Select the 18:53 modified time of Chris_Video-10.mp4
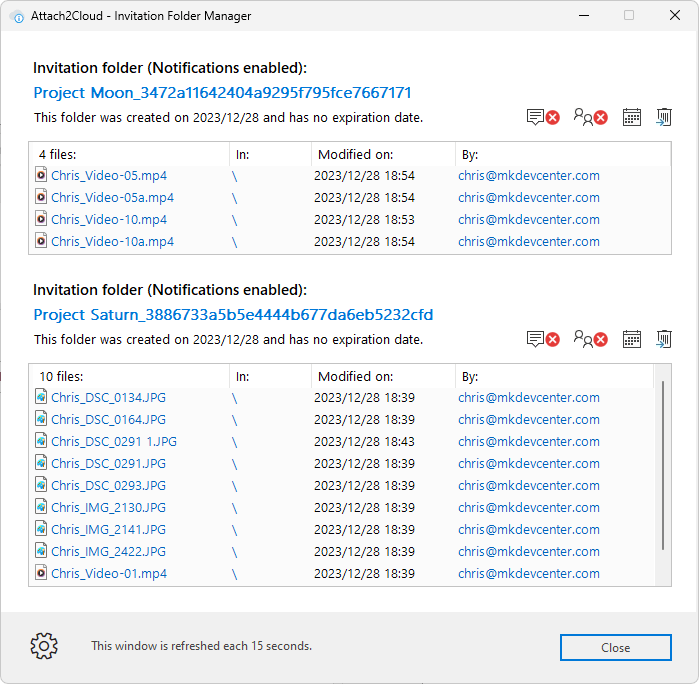Image resolution: width=699 pixels, height=684 pixels. point(399,219)
